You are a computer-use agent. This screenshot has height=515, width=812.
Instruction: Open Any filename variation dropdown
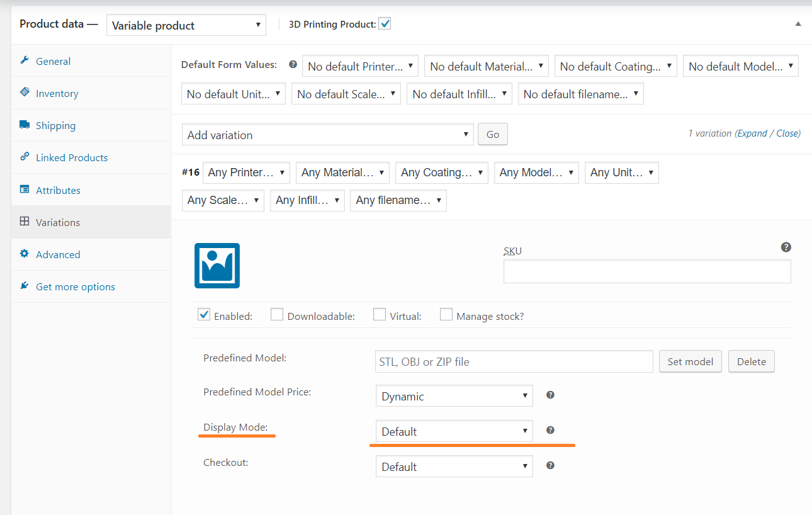(x=398, y=200)
